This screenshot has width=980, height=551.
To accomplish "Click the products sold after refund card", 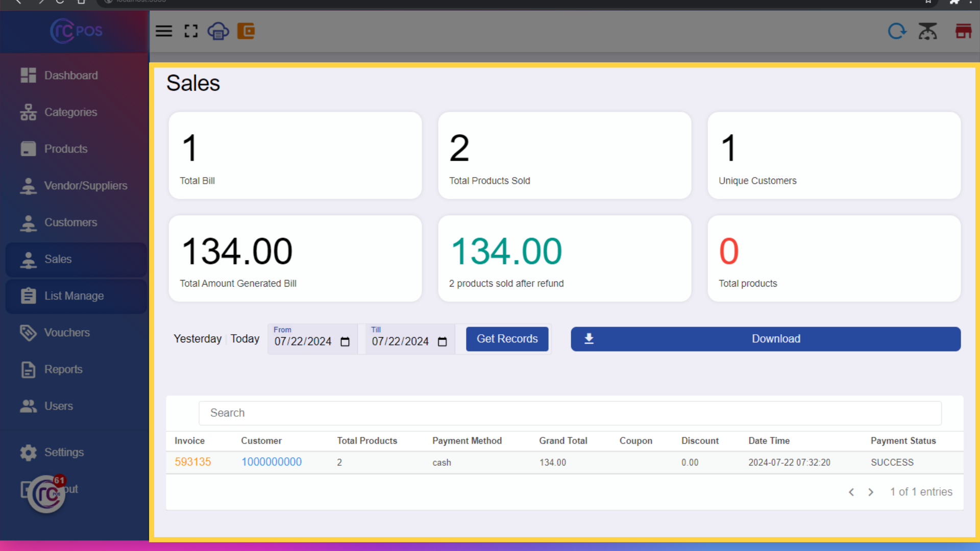I will point(565,259).
